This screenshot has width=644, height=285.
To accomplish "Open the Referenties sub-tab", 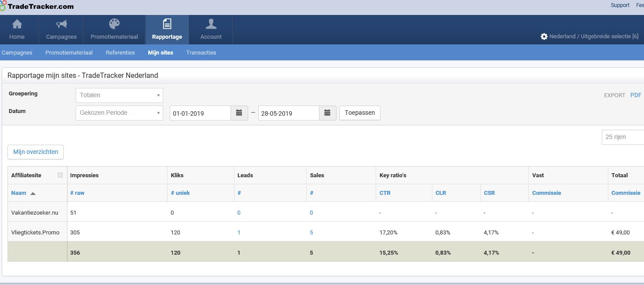I will point(120,52).
